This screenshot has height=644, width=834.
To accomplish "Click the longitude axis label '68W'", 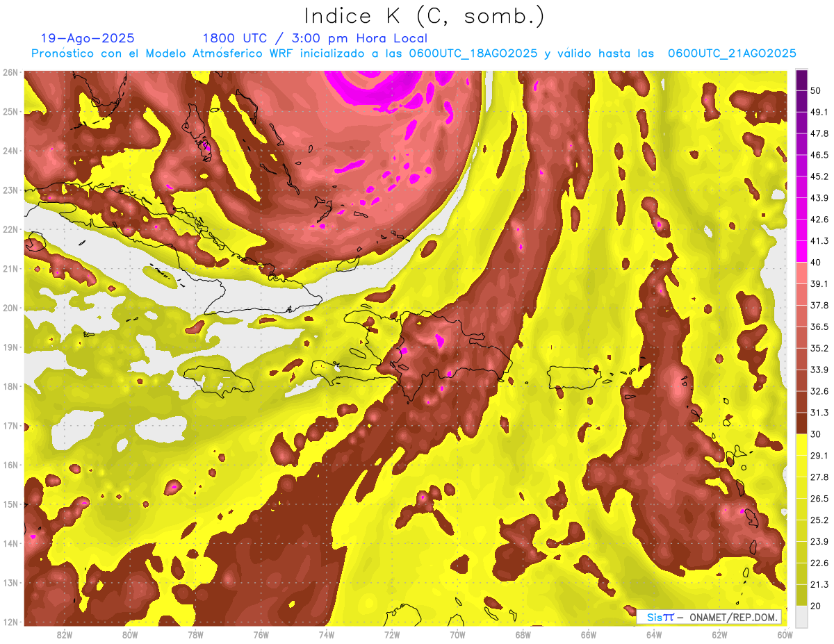I will tap(523, 635).
